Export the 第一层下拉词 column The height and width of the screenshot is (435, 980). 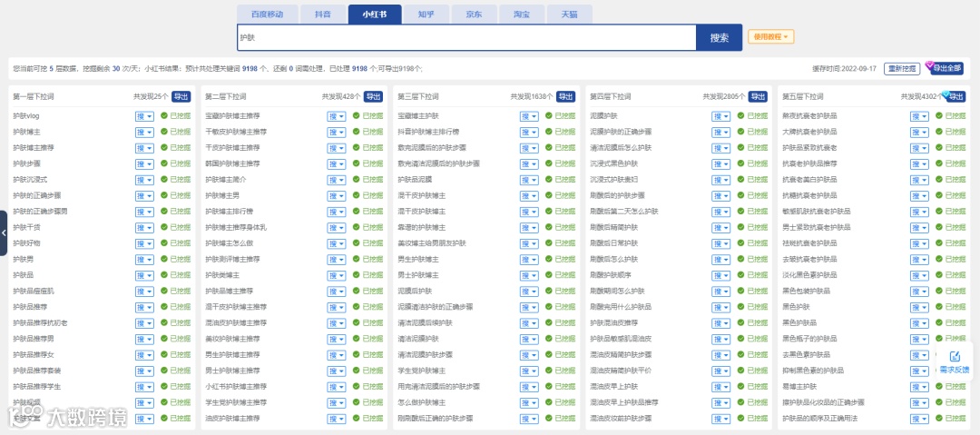[180, 97]
